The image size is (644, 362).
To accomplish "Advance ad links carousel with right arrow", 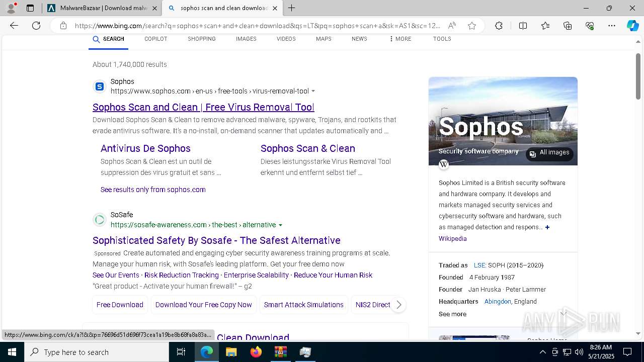I will [x=398, y=305].
